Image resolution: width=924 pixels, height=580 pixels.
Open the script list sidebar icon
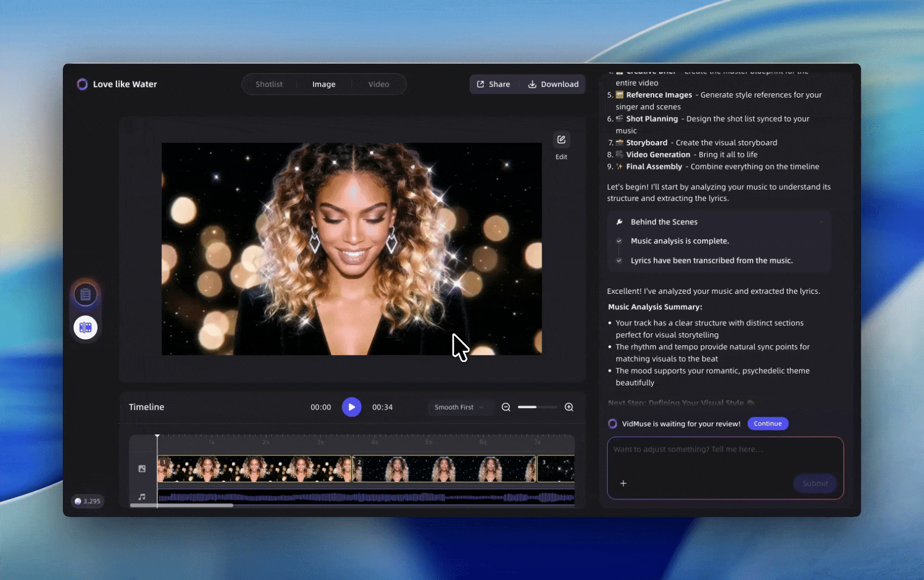coord(85,294)
